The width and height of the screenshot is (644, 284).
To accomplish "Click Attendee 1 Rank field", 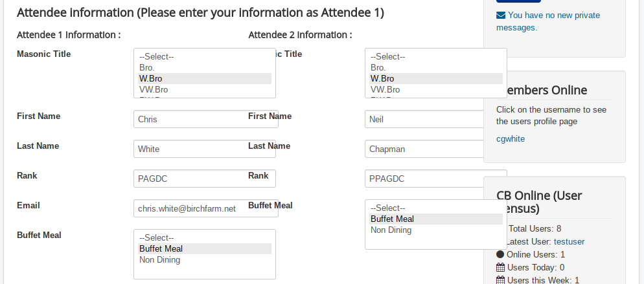I will tap(205, 179).
